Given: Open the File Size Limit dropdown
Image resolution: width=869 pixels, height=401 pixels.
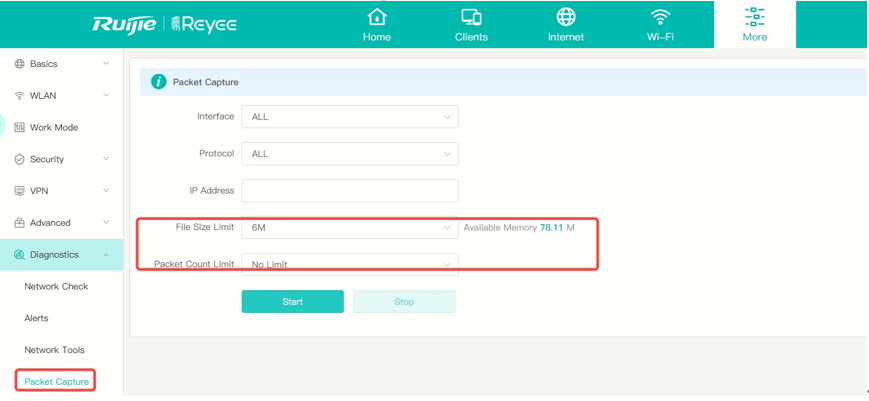Looking at the screenshot, I should [x=349, y=228].
